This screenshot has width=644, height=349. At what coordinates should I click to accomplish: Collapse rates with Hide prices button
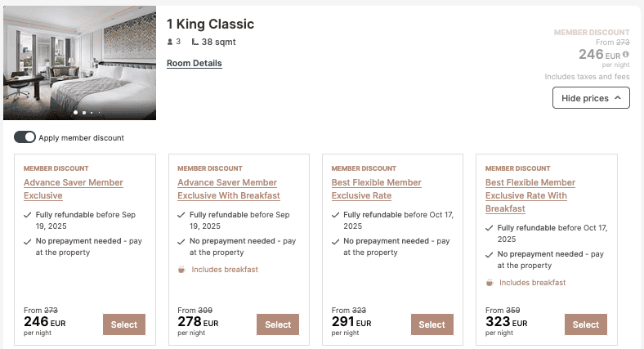coord(591,98)
